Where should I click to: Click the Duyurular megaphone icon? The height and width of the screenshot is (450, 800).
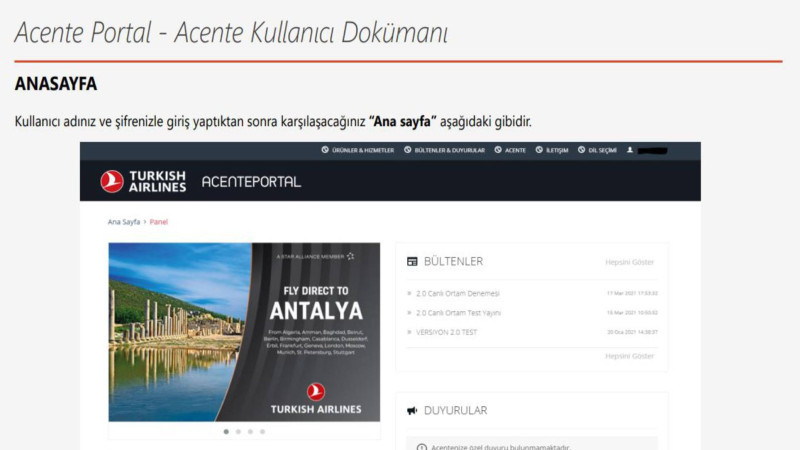(412, 411)
